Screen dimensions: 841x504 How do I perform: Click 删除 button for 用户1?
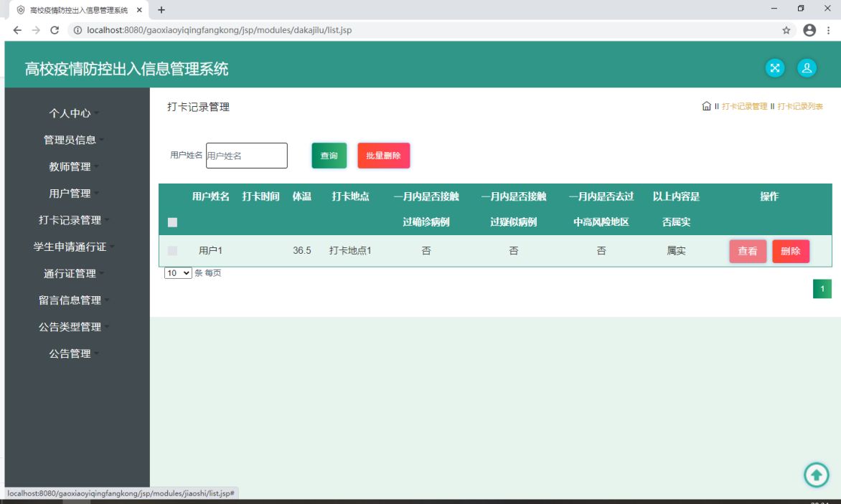[x=791, y=251]
